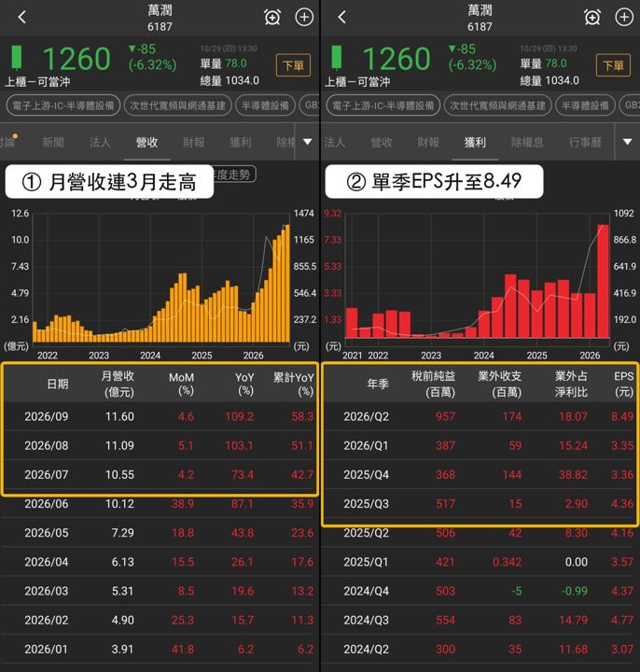This screenshot has height=672, width=640.
Task: Select 年度走勢 chart toggle button
Action: (x=234, y=175)
